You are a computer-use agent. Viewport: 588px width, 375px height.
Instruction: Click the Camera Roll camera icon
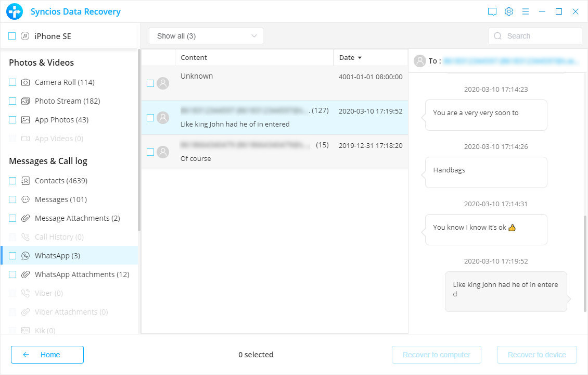point(25,82)
